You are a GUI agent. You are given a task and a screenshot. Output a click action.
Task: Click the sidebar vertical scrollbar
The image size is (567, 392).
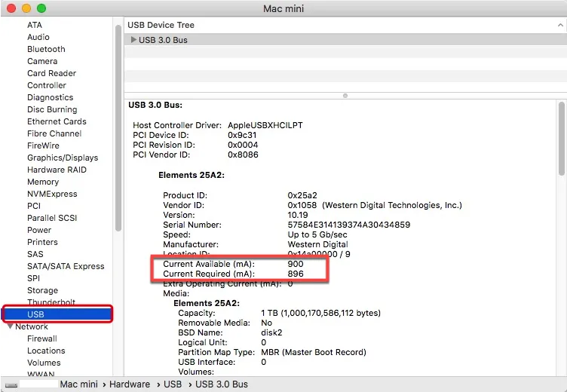tap(118, 128)
